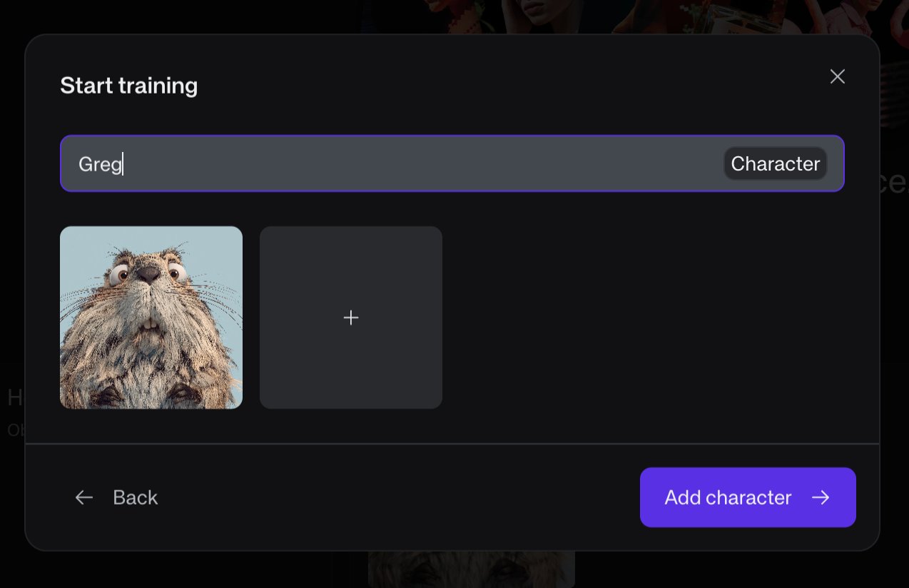Click the dimmed thumbnail beneath the dialog
The height and width of the screenshot is (588, 909).
(471, 569)
